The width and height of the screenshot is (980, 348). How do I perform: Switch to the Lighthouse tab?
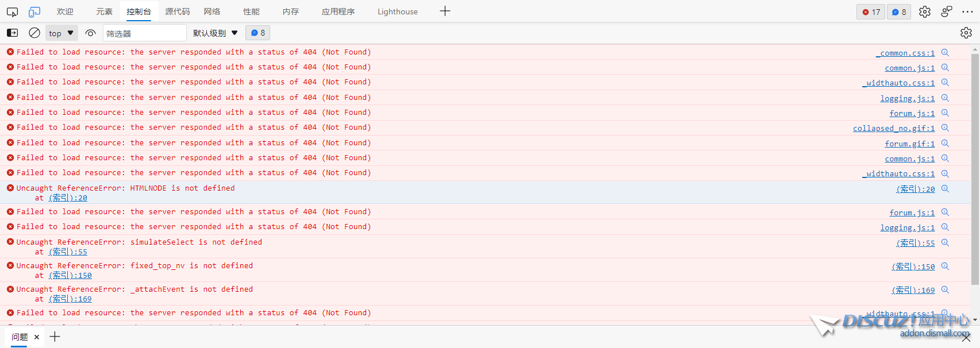pyautogui.click(x=397, y=11)
